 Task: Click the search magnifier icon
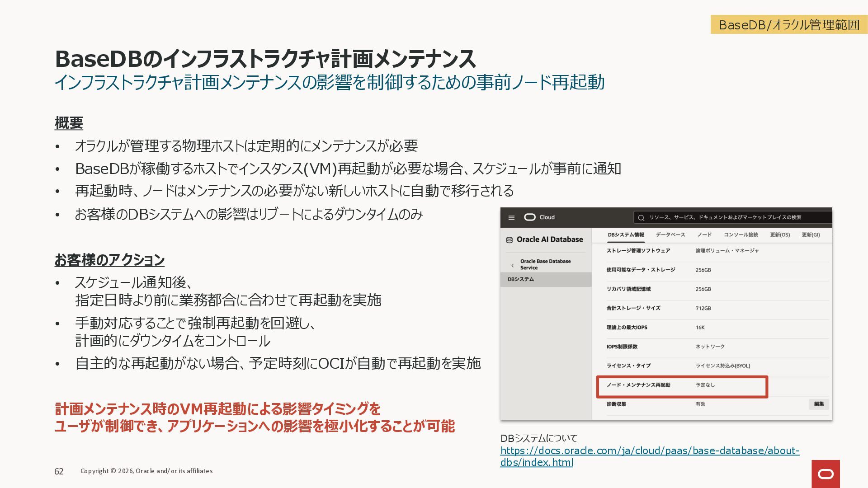click(x=641, y=218)
